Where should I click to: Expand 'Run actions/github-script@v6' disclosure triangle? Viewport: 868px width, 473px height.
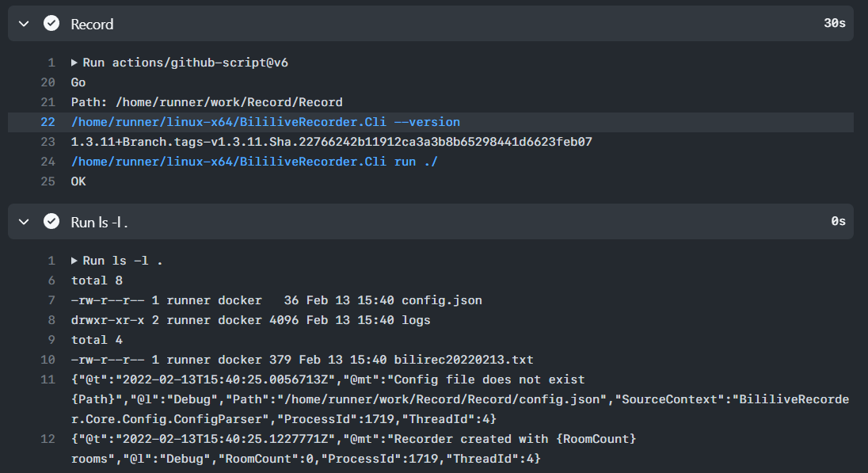point(74,63)
